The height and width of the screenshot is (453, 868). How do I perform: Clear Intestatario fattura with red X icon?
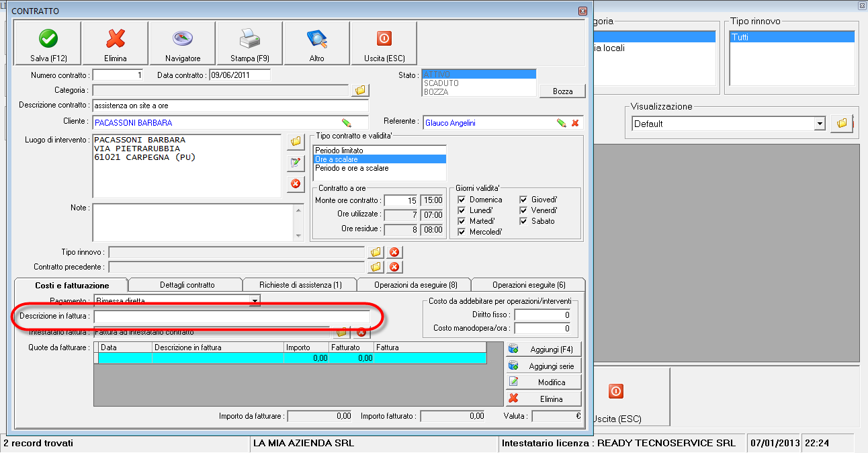coord(361,332)
